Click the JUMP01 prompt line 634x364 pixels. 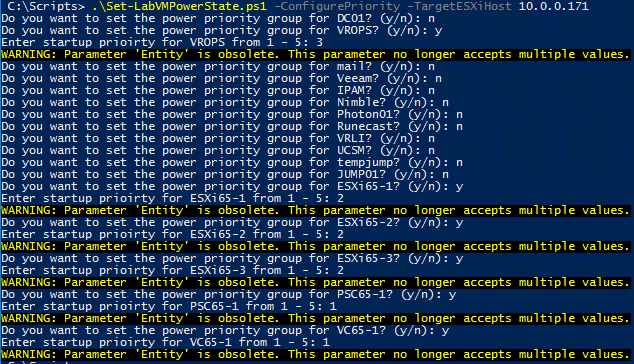click(225, 174)
